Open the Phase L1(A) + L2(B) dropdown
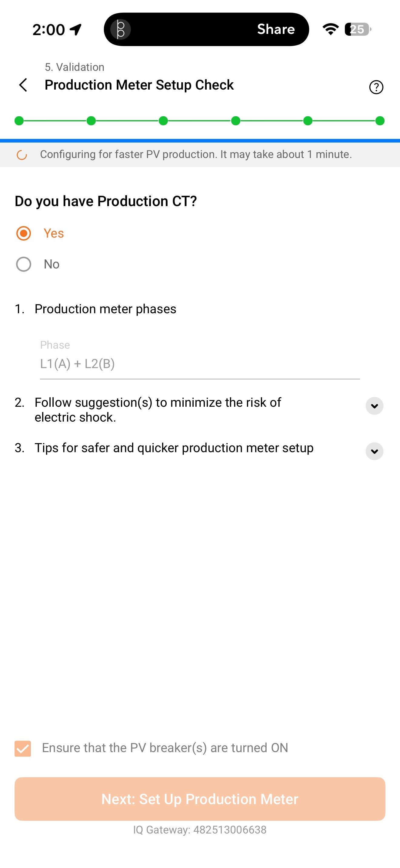400x868 pixels. point(200,364)
